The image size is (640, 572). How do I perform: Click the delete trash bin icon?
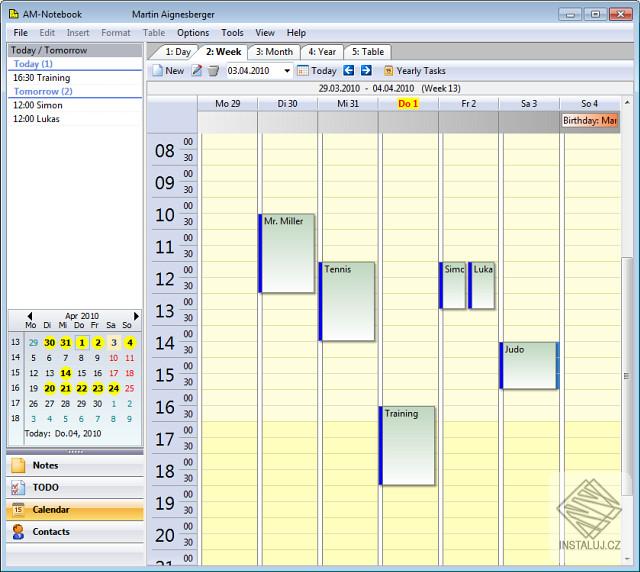pos(213,71)
